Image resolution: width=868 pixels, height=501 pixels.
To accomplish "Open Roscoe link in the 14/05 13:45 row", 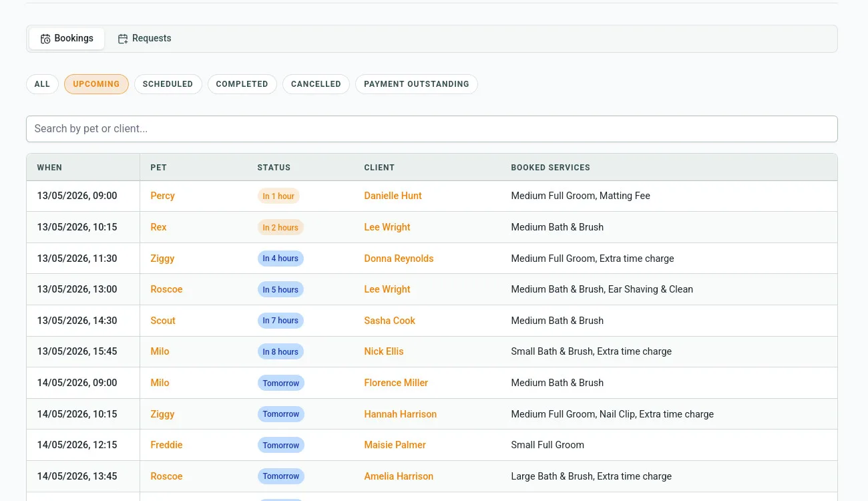I will 167,476.
